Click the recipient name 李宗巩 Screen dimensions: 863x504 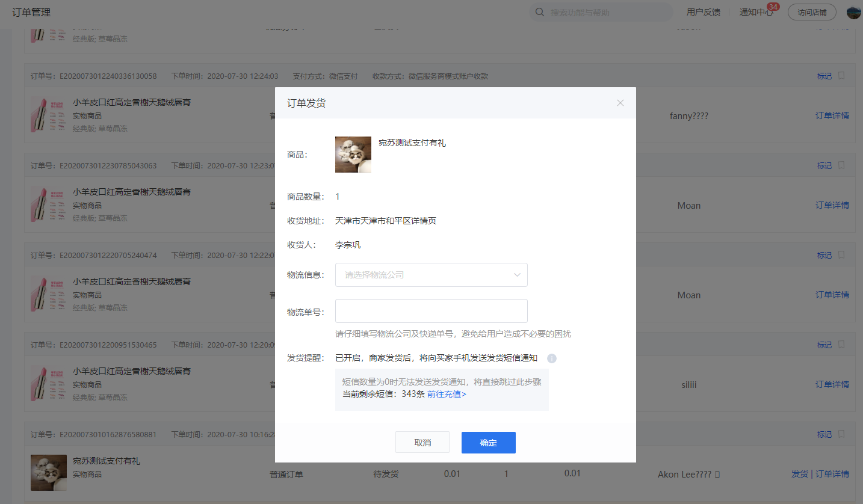click(x=348, y=245)
